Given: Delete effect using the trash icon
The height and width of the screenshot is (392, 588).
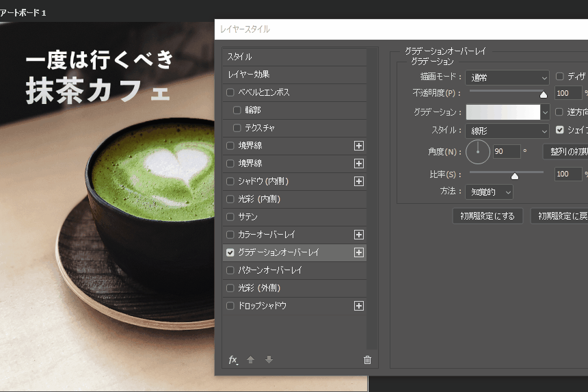Looking at the screenshot, I should click(367, 360).
